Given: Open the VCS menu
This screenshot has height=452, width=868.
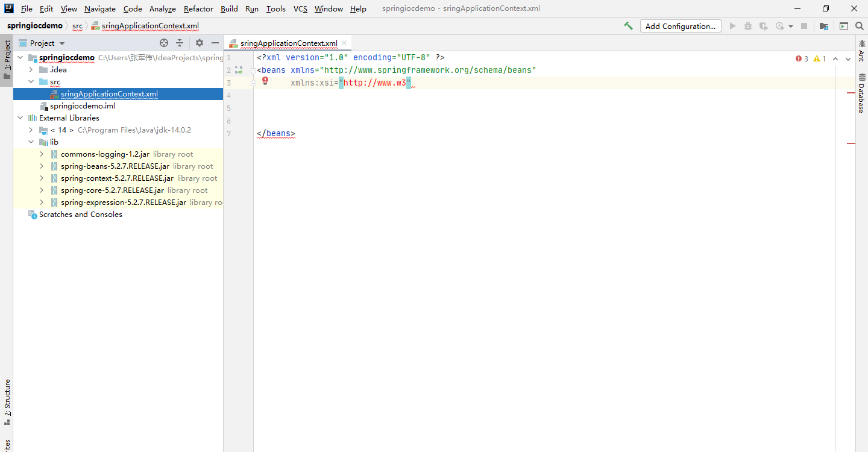Looking at the screenshot, I should 300,8.
